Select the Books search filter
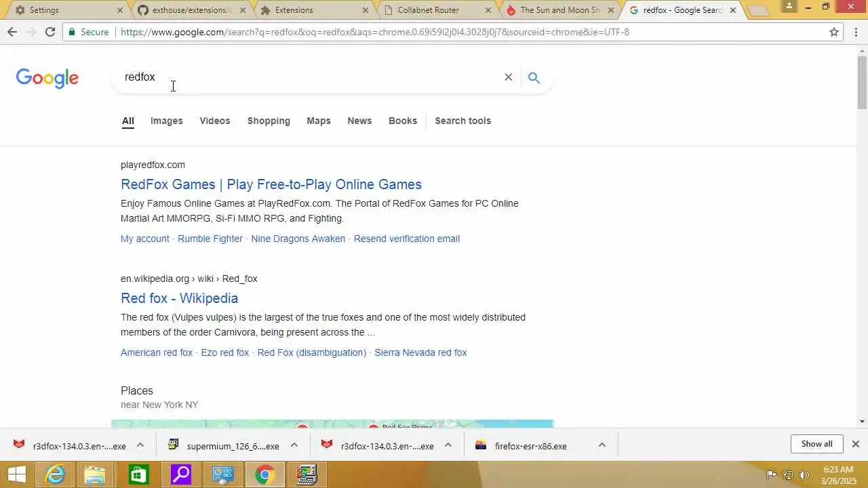Viewport: 868px width, 488px height. (x=403, y=121)
